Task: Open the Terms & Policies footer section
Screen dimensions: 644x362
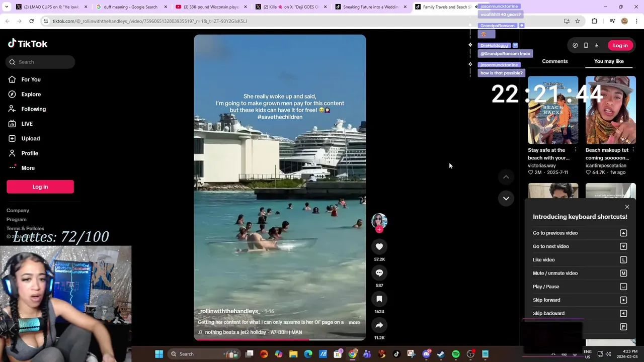Action: click(x=25, y=228)
